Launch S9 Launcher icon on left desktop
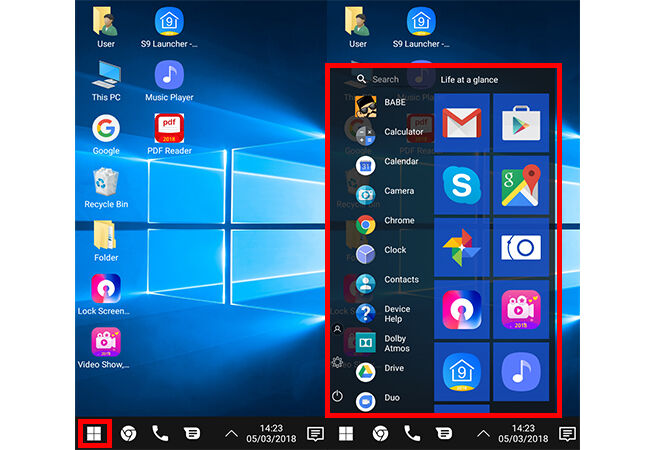This screenshot has width=650, height=450. [169, 27]
